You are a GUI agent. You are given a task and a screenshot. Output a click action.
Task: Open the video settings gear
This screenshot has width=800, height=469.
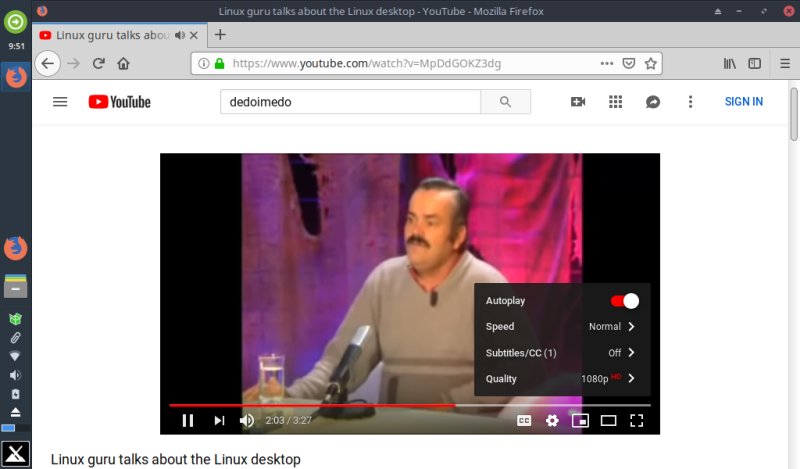[552, 420]
